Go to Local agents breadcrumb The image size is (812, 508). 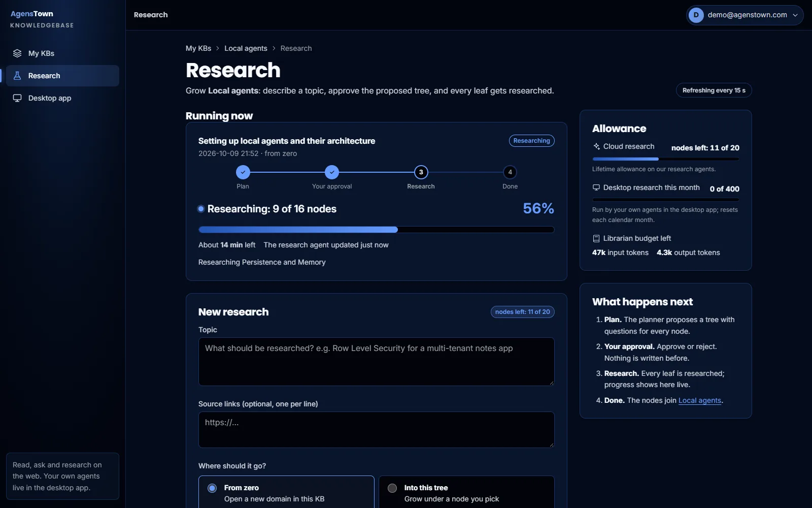point(246,48)
